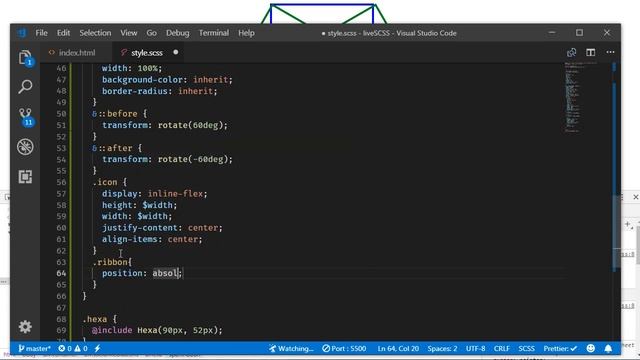Open the Terminal menu
Screen dimensions: 640x360
point(213,33)
